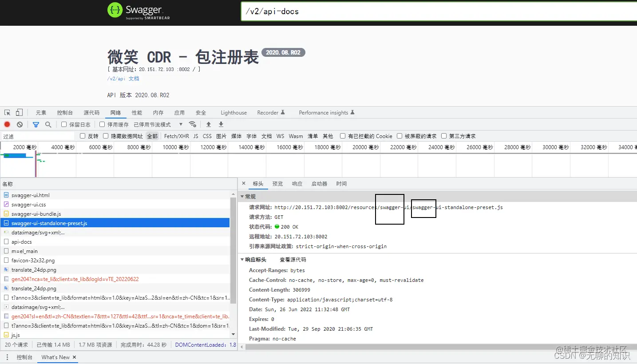Enable the 停用缓存 checkbox
The width and height of the screenshot is (637, 364).
tap(102, 125)
